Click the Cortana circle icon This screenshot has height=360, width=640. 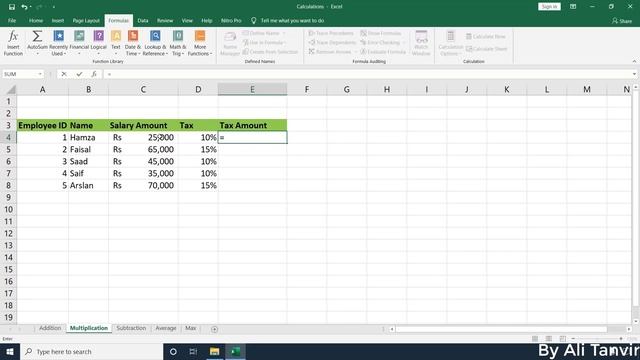pos(173,351)
